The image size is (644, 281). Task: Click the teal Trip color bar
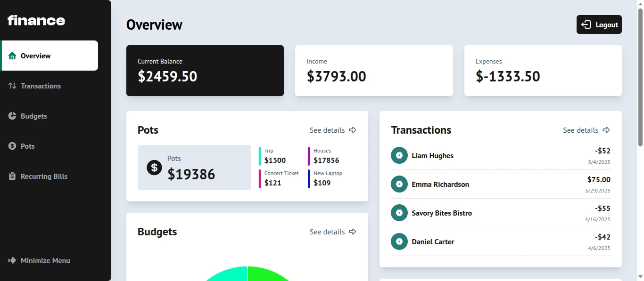click(x=260, y=156)
